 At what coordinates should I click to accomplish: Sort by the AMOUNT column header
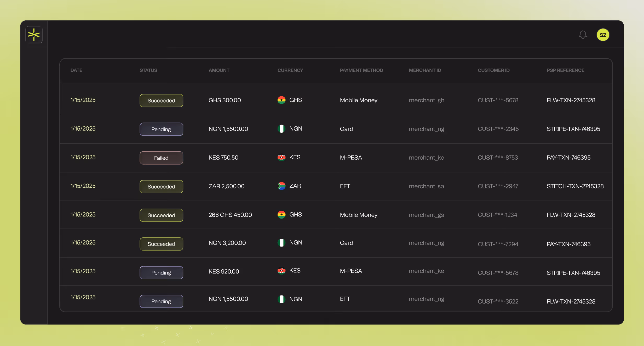click(x=219, y=70)
